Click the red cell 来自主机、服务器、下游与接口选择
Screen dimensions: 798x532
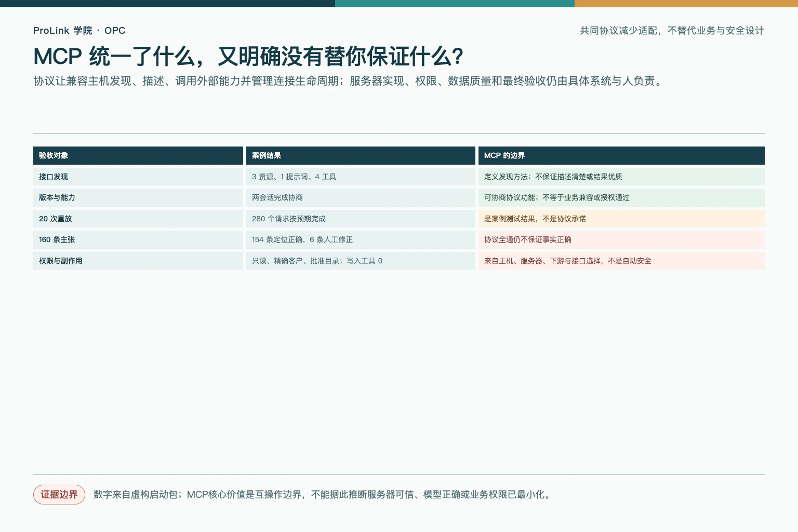click(x=621, y=261)
